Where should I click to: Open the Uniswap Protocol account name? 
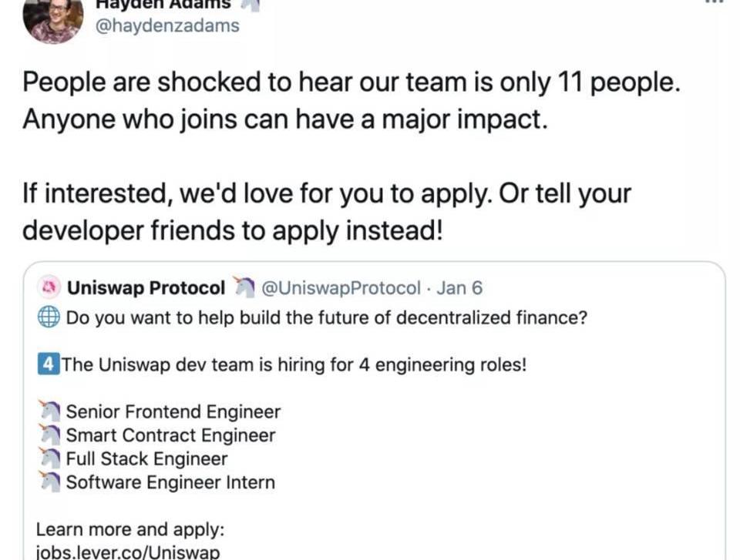146,288
